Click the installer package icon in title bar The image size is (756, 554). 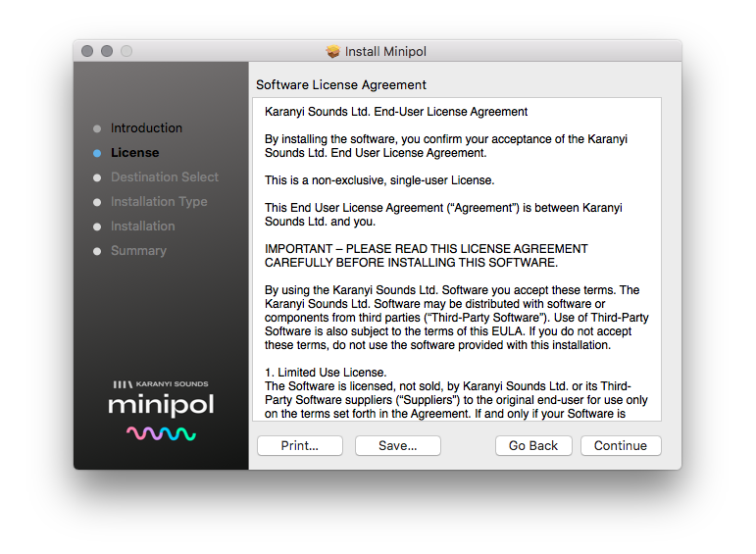[x=333, y=51]
